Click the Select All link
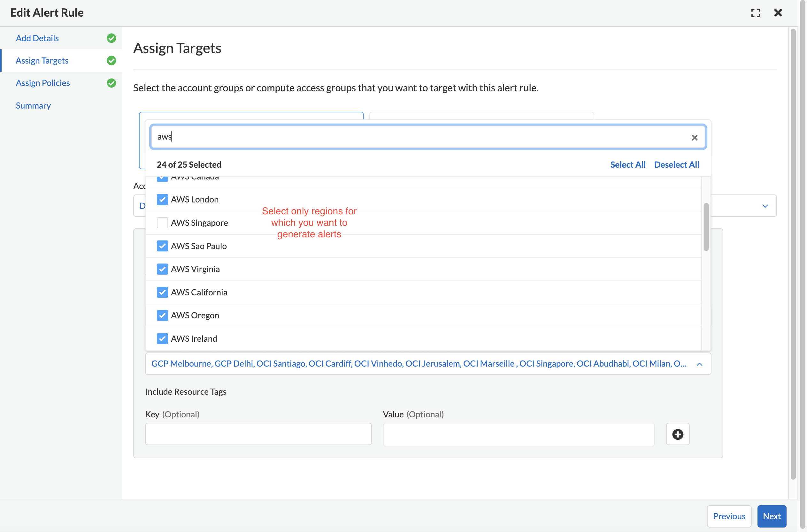This screenshot has height=532, width=807. 627,164
